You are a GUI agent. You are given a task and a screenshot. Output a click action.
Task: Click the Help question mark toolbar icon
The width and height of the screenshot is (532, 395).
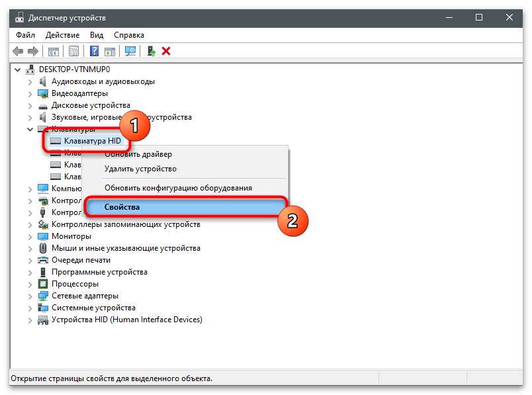pyautogui.click(x=94, y=51)
